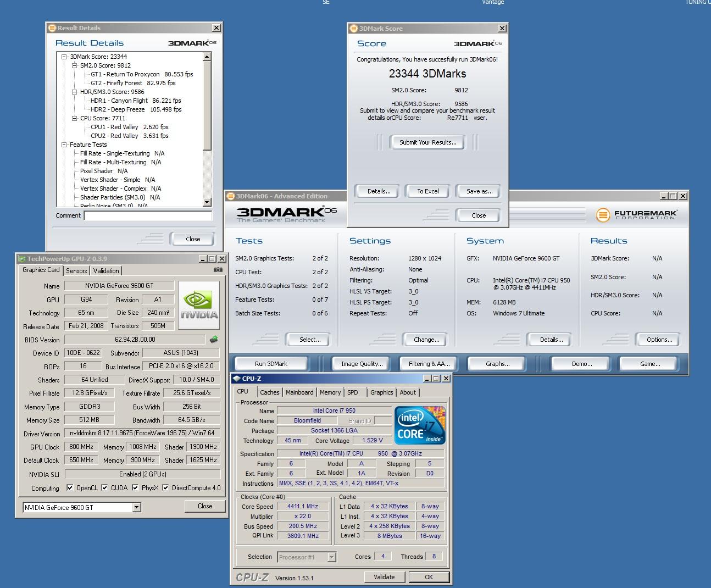Switch to the Sensors tab in GPU-Z

tap(76, 271)
